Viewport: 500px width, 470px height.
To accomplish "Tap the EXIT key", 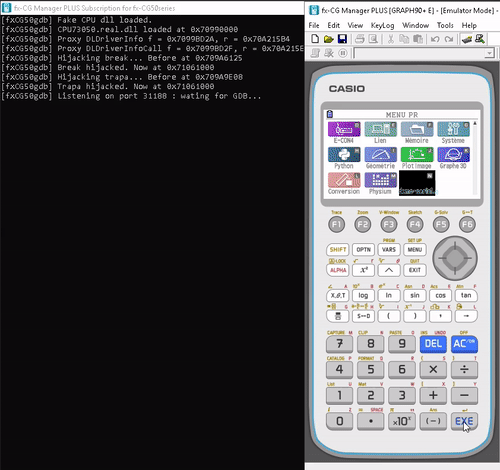I will click(x=415, y=270).
